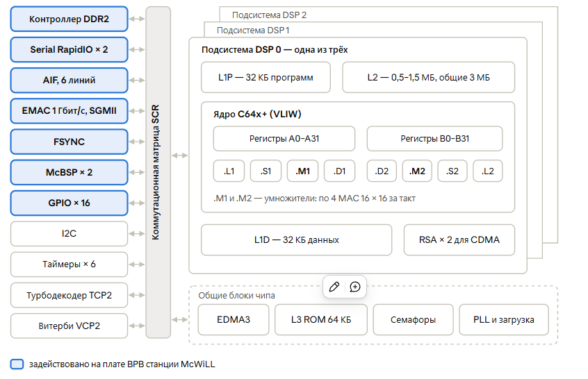Select L1D — 32 КБ данных block
The height and width of the screenshot is (379, 588).
(296, 240)
